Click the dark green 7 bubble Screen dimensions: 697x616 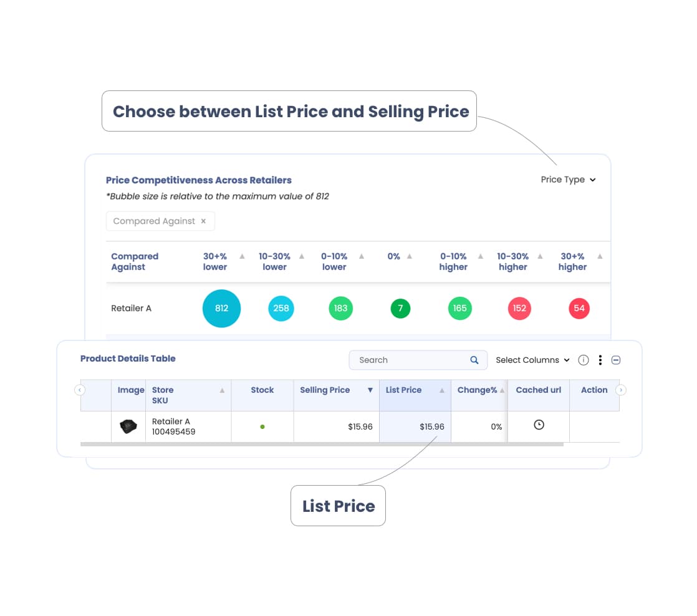point(400,308)
